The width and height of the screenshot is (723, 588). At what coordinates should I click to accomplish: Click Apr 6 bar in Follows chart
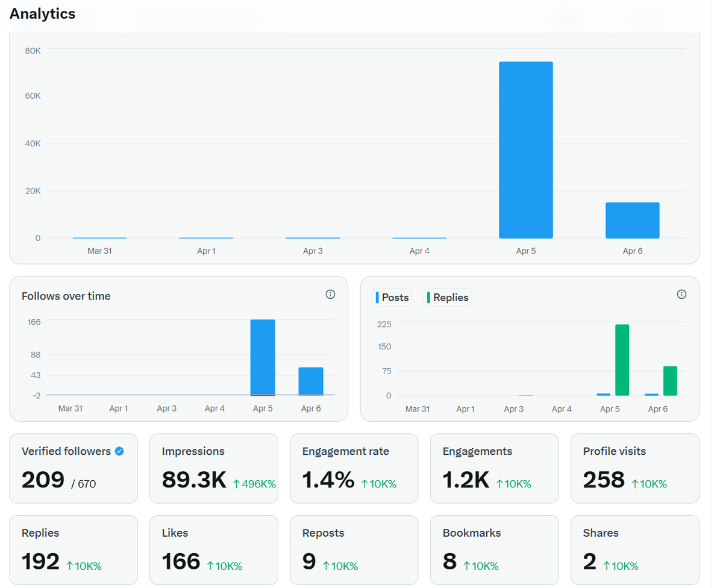(311, 381)
